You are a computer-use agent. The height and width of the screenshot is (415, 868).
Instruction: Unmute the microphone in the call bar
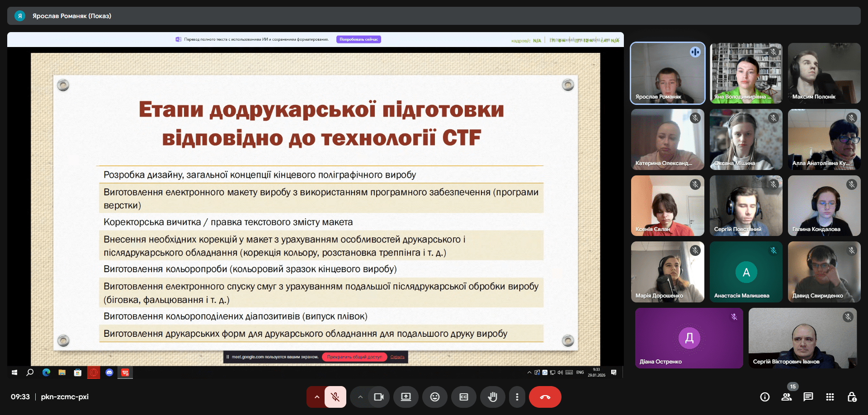coord(335,397)
